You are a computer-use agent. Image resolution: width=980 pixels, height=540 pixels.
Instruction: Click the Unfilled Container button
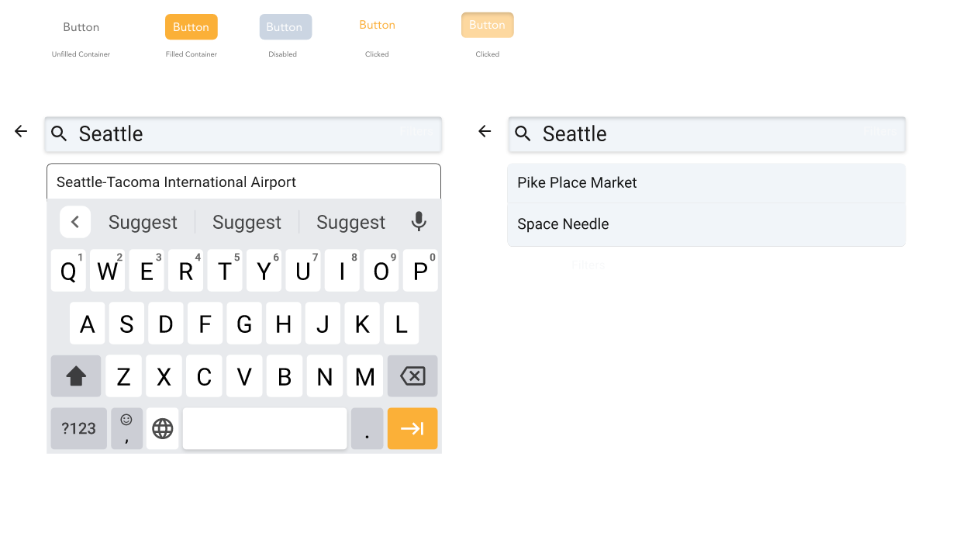click(x=81, y=27)
